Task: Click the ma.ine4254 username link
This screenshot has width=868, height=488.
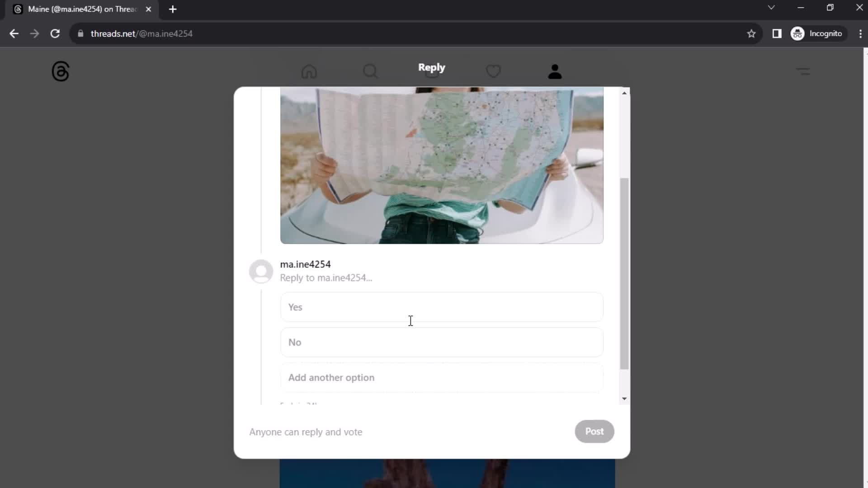Action: pyautogui.click(x=305, y=264)
